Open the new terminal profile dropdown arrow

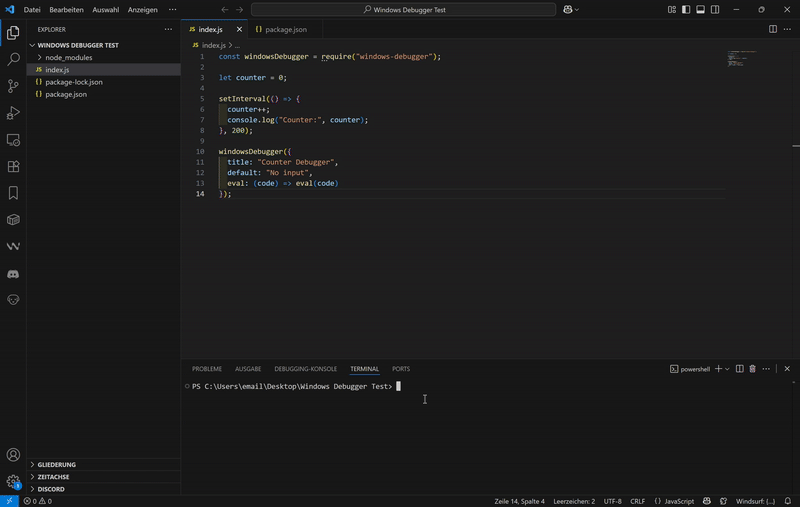click(727, 369)
